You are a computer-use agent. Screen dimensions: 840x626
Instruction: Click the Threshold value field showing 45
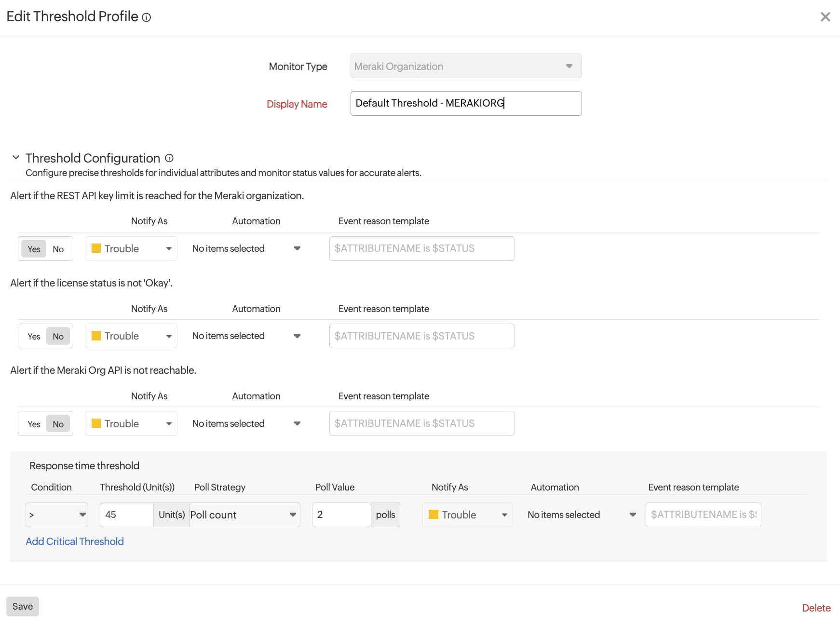click(x=126, y=515)
